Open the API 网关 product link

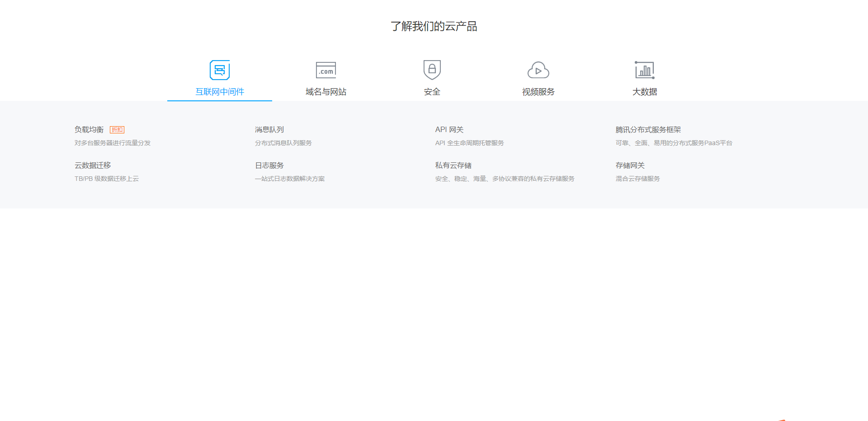click(x=449, y=130)
